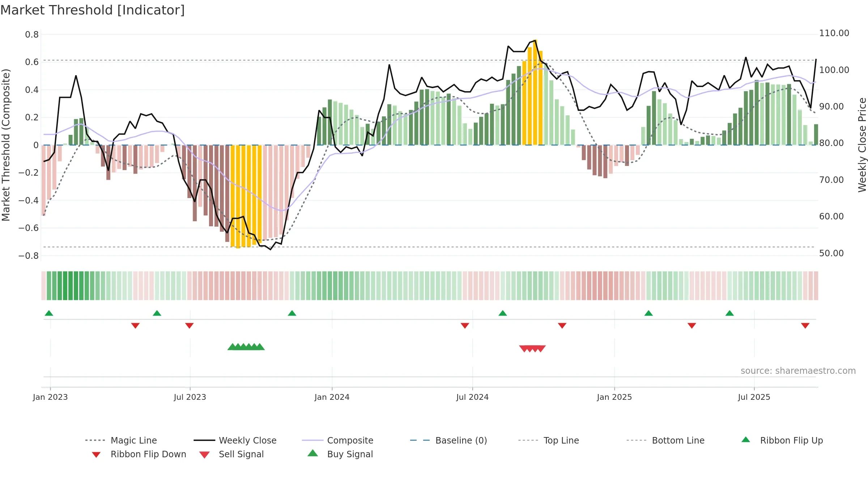Image resolution: width=868 pixels, height=488 pixels.
Task: Click the cluster of green buy signal triangles
Action: pyautogui.click(x=246, y=347)
